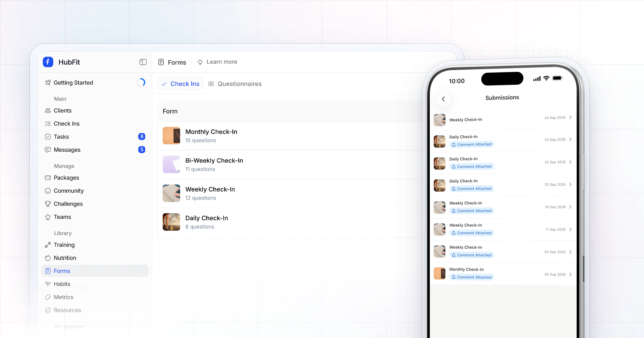Screen dimensions: 644x338
Task: Click the Nutrition apple icon in the sidebar
Action: coord(48,258)
